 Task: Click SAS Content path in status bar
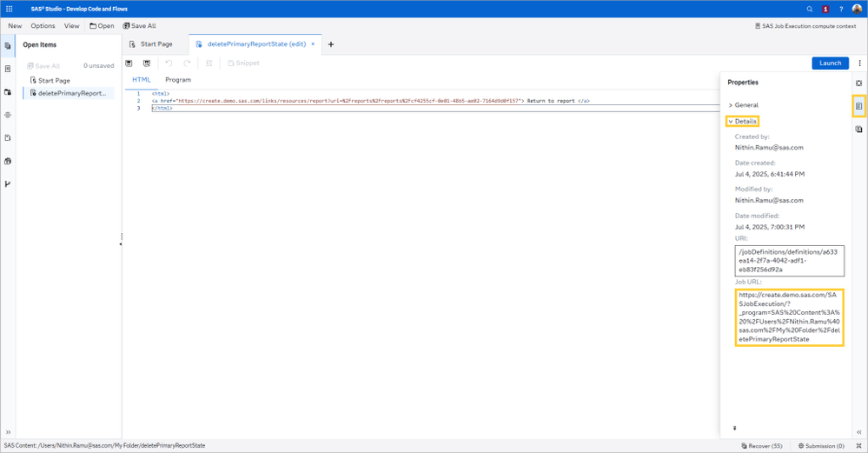pyautogui.click(x=104, y=446)
